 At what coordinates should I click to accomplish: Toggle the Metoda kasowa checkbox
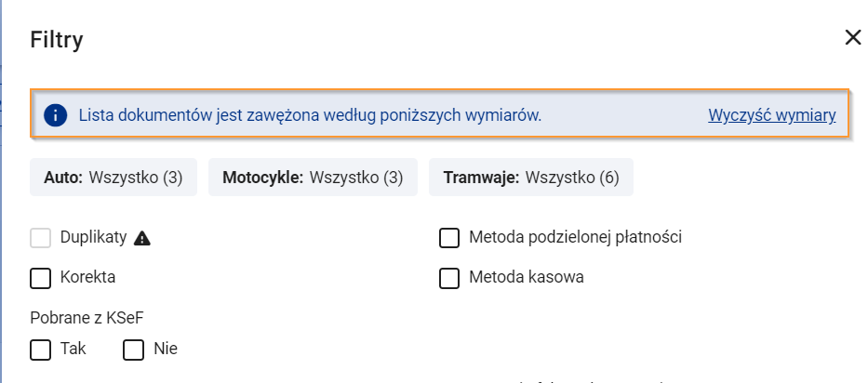pos(449,278)
